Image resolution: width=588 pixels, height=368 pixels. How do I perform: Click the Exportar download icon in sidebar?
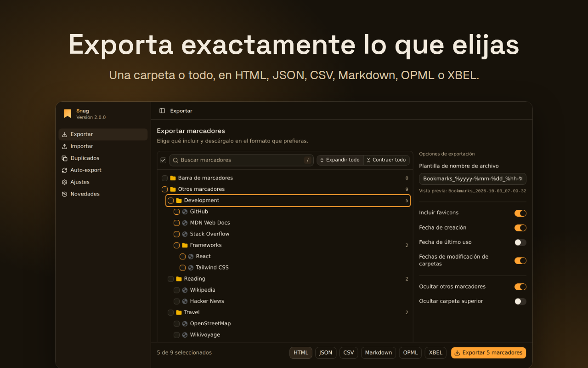[x=65, y=134]
